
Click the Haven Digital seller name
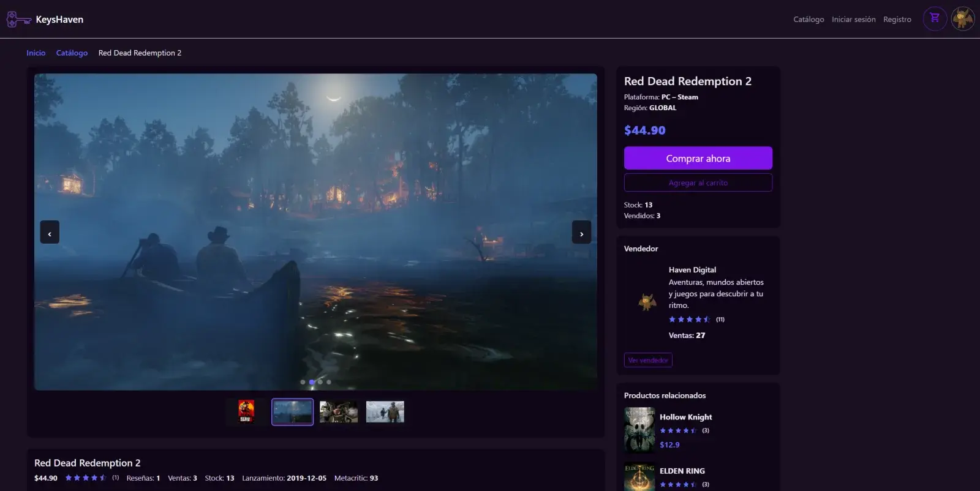tap(692, 270)
